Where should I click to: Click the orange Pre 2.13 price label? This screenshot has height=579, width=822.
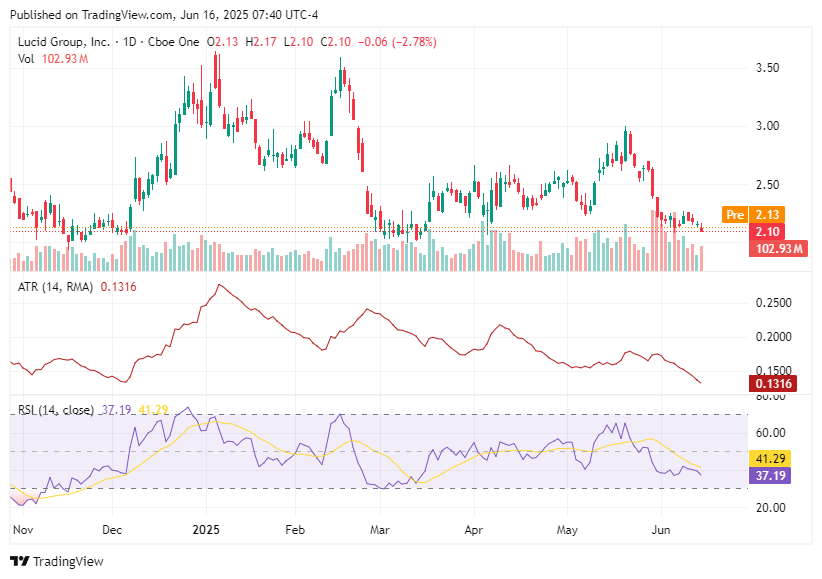(x=753, y=215)
